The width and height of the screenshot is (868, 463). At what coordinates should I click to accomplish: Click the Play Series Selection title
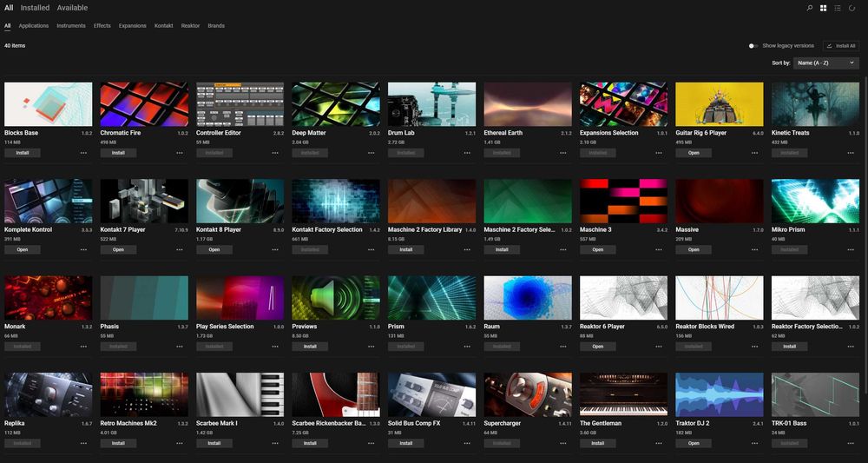(x=225, y=327)
